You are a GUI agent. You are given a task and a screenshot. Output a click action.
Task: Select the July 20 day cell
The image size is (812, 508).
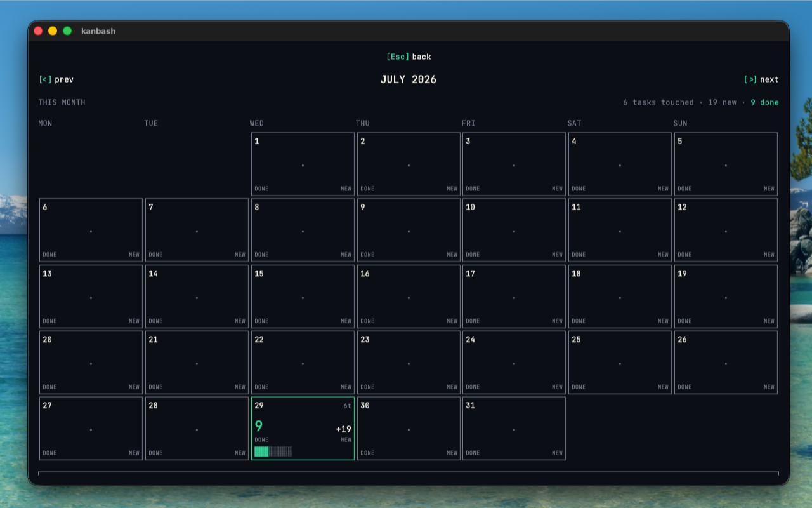[x=91, y=363]
